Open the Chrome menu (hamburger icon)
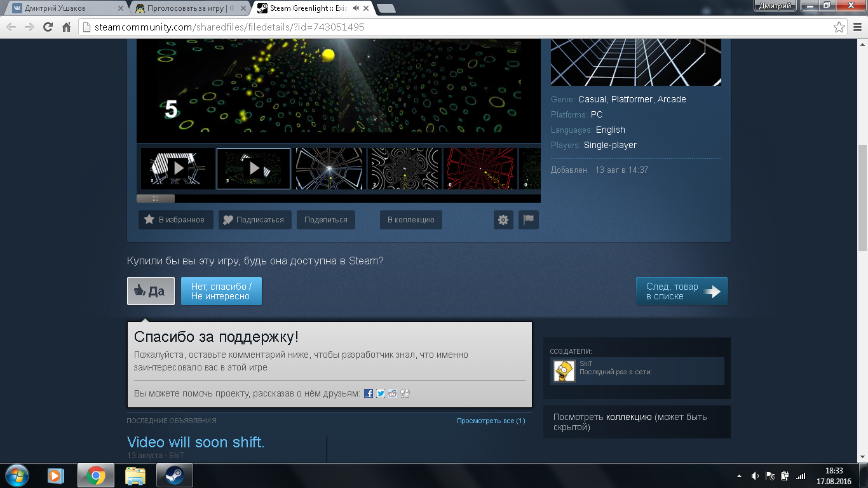Viewport: 868px width, 488px height. coord(857,27)
